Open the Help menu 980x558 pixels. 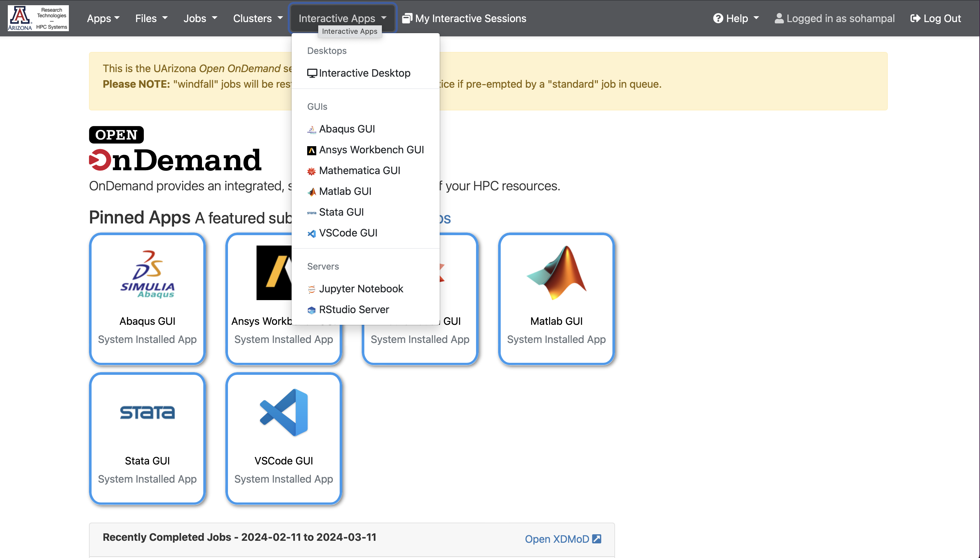pyautogui.click(x=735, y=19)
